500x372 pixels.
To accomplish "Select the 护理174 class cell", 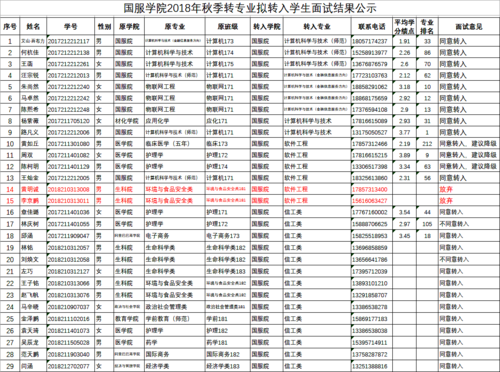I will [x=228, y=166].
